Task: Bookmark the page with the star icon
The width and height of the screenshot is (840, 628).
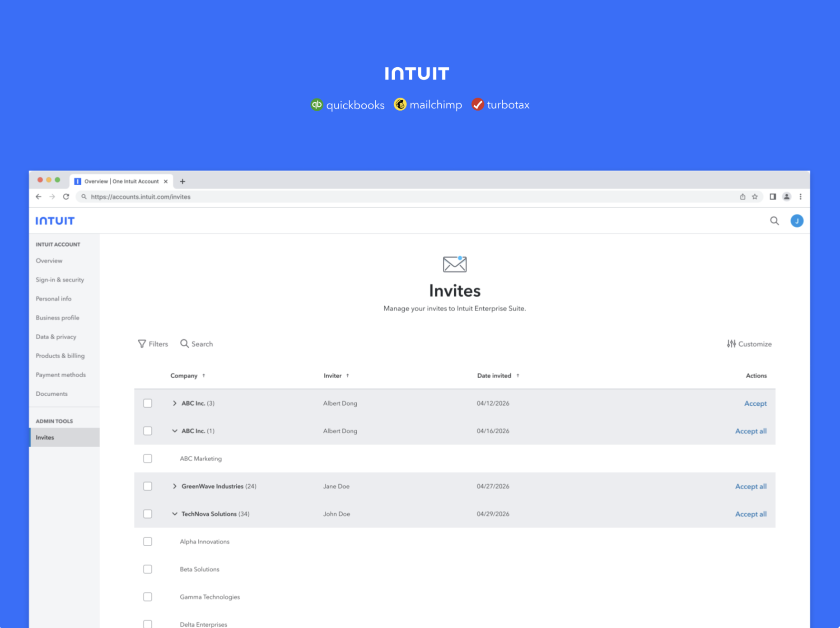Action: (755, 197)
